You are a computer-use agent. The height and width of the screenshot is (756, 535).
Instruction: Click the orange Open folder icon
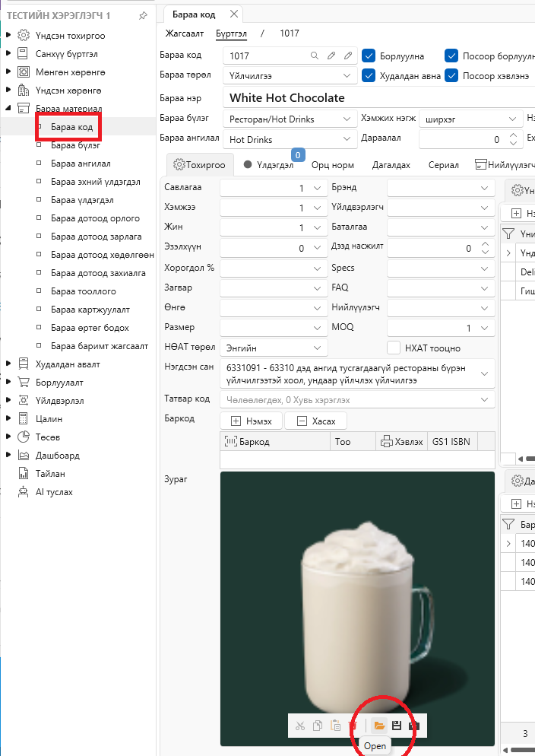click(x=379, y=726)
